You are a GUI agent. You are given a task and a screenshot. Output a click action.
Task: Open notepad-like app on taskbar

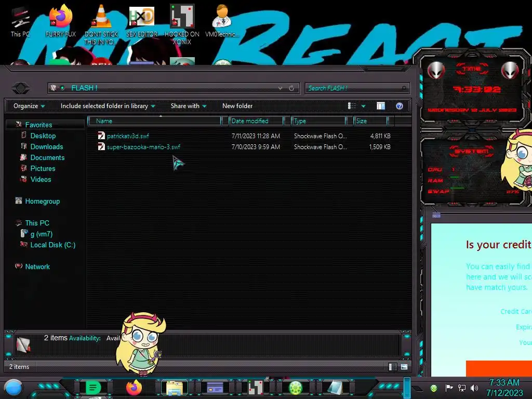[x=335, y=388]
